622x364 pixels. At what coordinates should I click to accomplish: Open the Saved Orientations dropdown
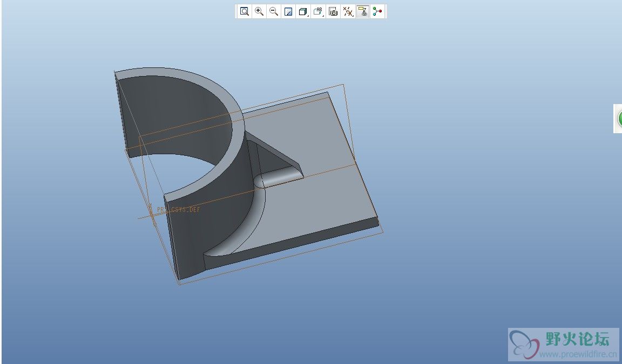tap(318, 11)
